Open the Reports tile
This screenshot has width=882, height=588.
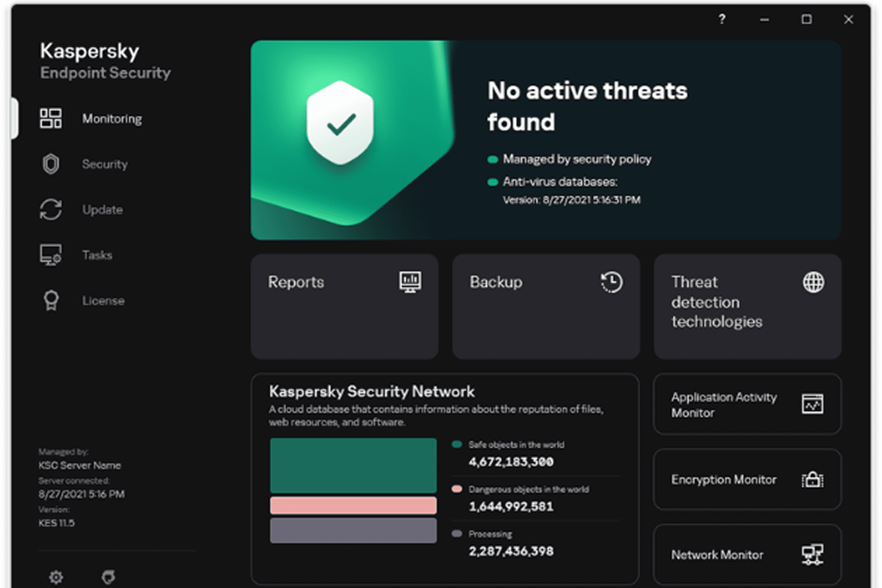(344, 307)
